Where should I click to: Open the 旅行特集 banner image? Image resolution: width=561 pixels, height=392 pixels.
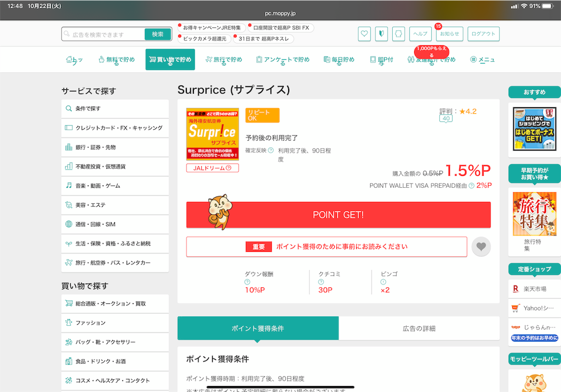(x=534, y=214)
